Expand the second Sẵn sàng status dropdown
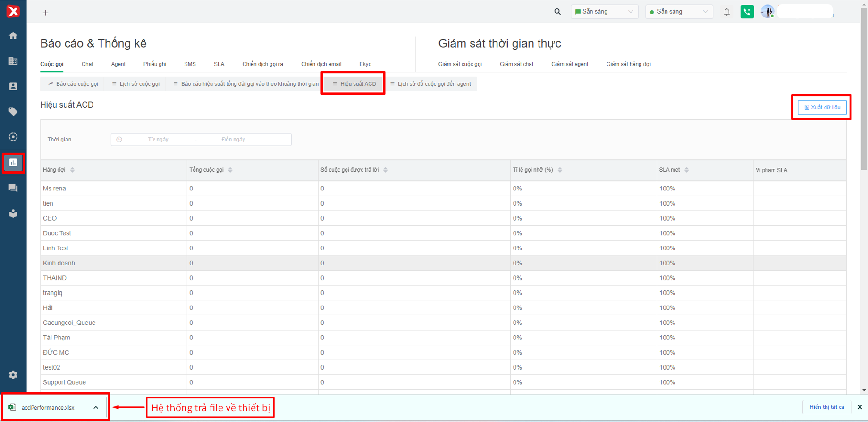Screen dimensions: 868x422 678,12
